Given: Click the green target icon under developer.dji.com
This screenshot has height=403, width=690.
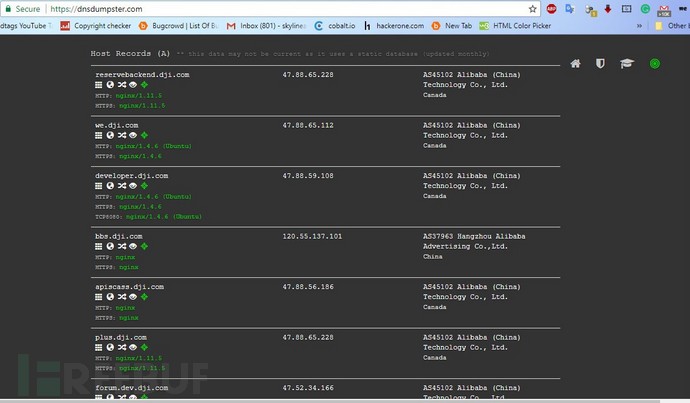Looking at the screenshot, I should [x=144, y=186].
